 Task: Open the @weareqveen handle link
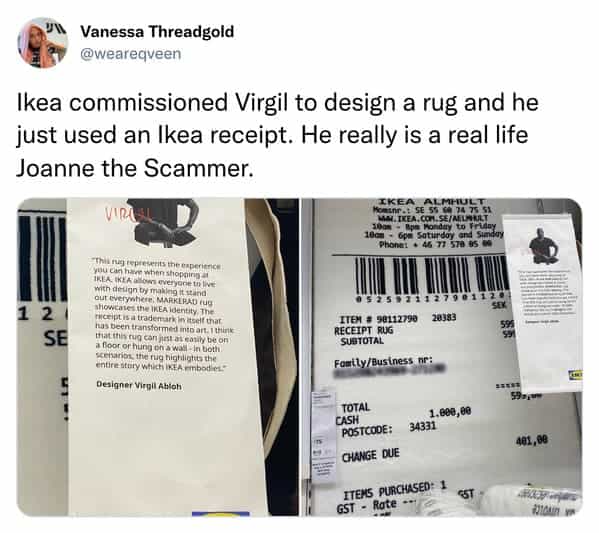(x=131, y=54)
